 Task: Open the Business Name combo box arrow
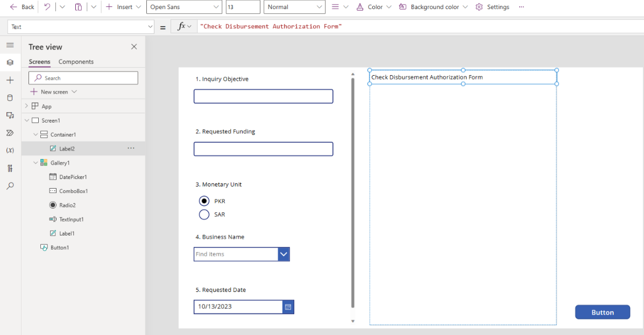(284, 254)
